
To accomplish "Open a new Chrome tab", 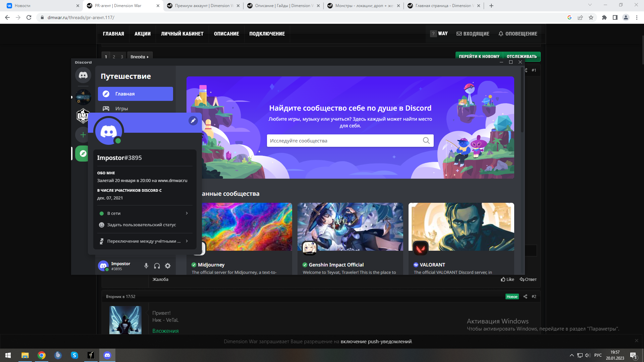I will click(491, 6).
